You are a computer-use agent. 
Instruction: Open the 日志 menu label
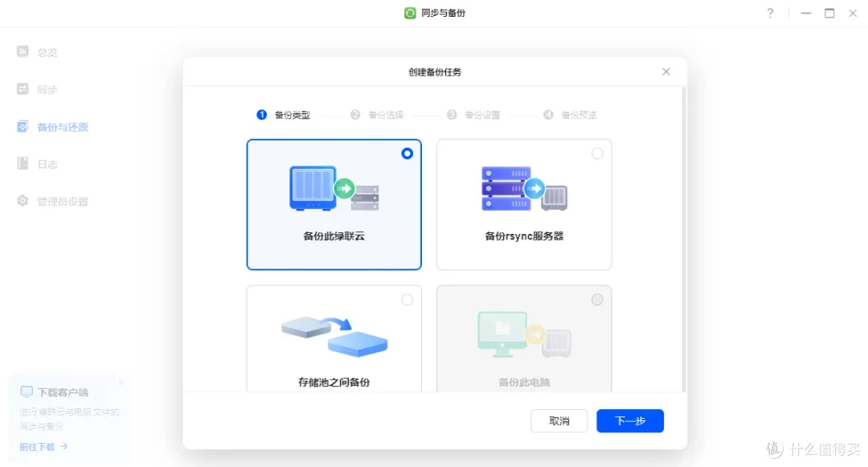point(47,164)
